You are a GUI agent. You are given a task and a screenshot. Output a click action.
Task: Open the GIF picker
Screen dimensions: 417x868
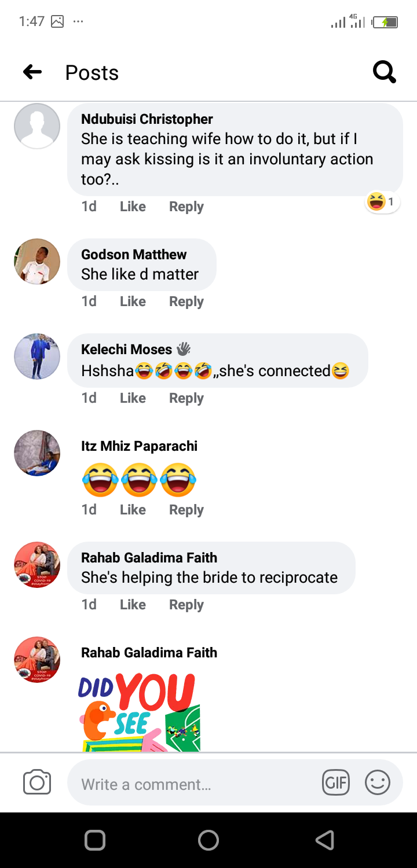pos(335,783)
